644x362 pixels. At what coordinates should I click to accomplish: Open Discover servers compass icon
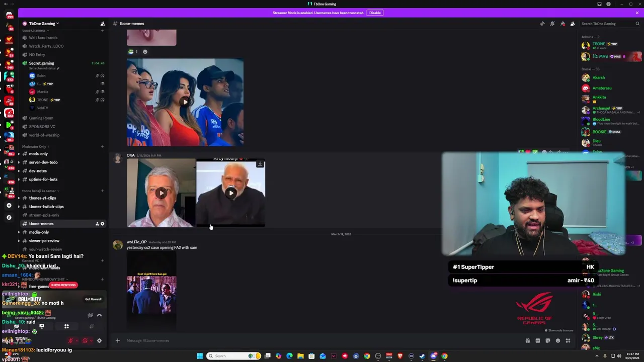coord(9,218)
